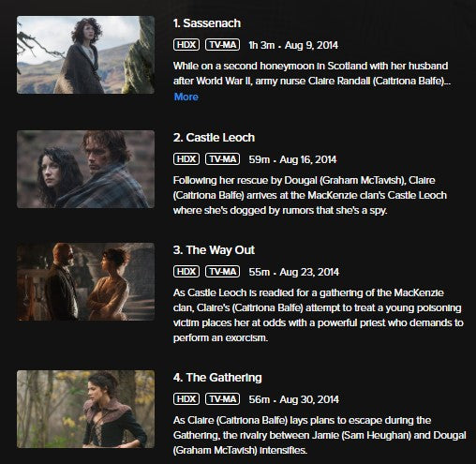Click the TV-MA badge for The Way Out

223,272
